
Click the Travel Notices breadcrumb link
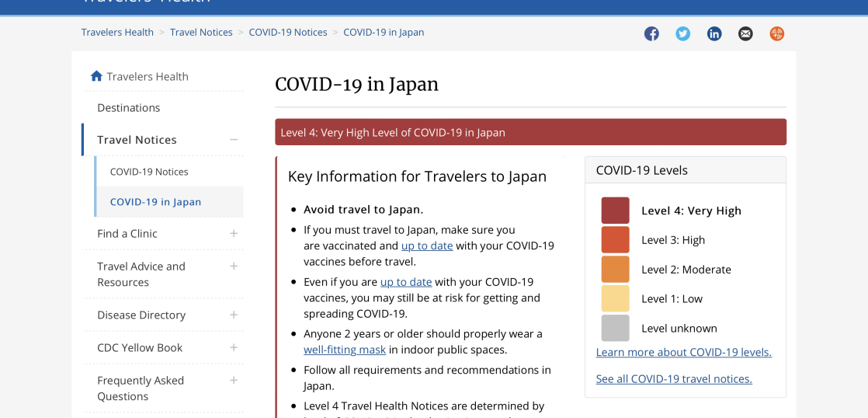[x=201, y=32]
